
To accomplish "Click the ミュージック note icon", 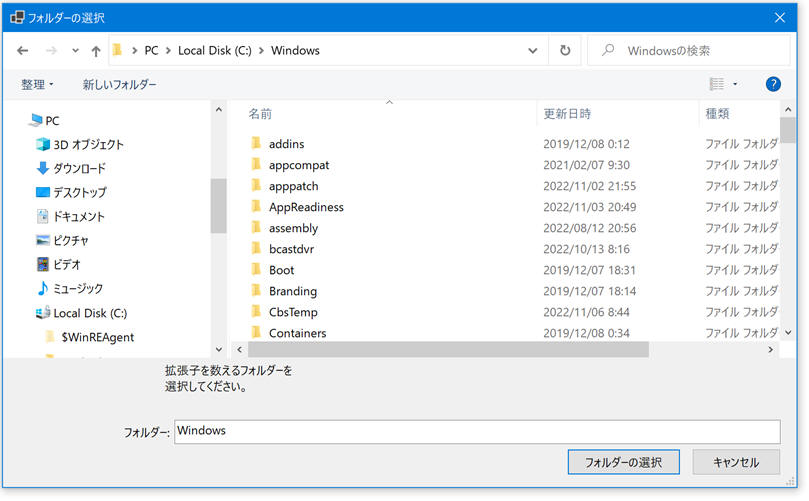I will pos(43,288).
